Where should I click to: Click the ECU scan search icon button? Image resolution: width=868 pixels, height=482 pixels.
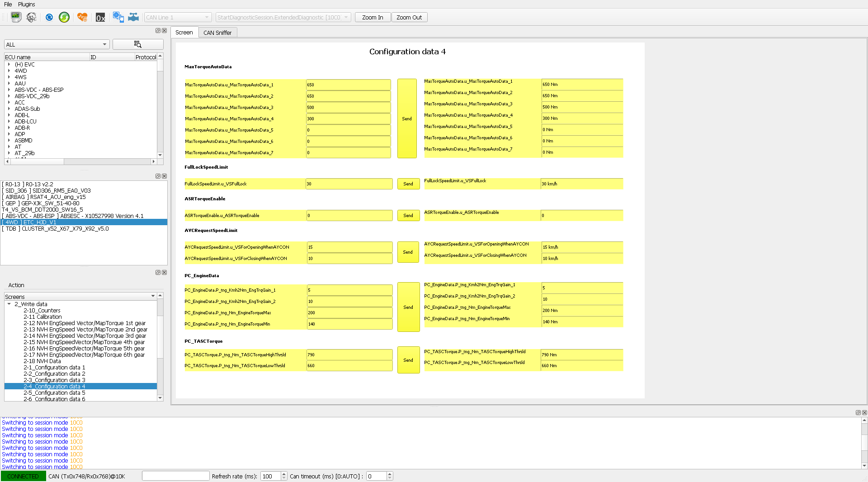pyautogui.click(x=138, y=44)
